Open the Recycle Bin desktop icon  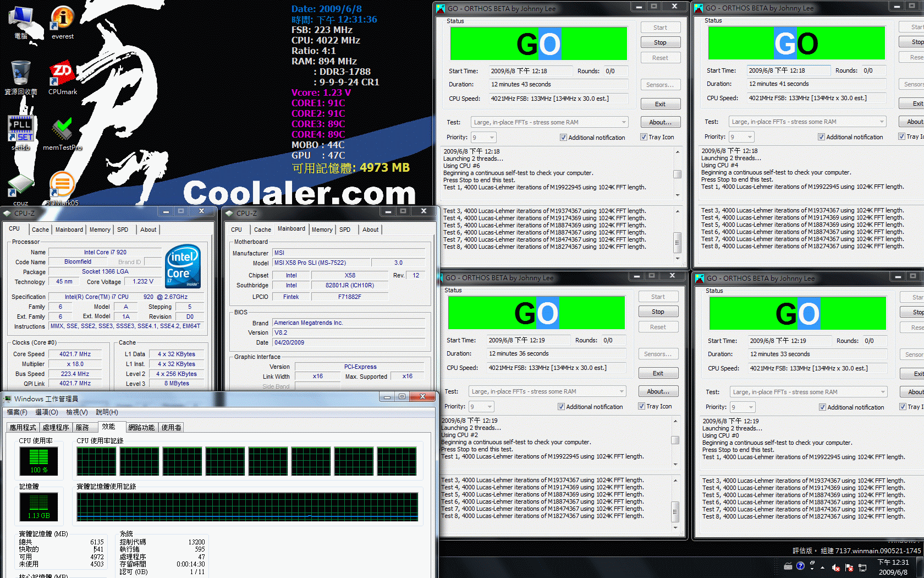click(21, 78)
